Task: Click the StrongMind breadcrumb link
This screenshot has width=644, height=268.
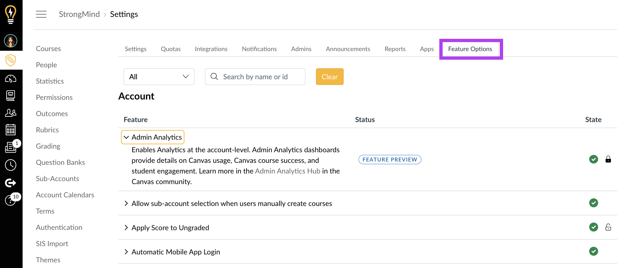Action: [79, 14]
